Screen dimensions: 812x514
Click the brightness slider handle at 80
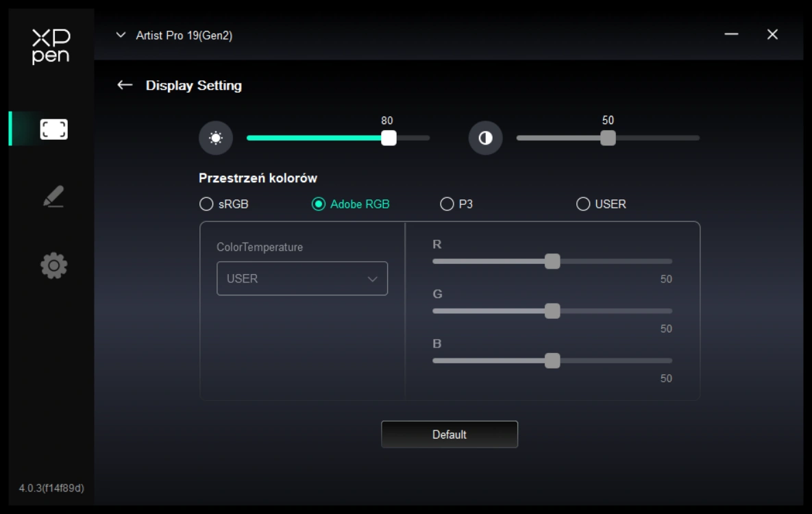[x=389, y=138]
